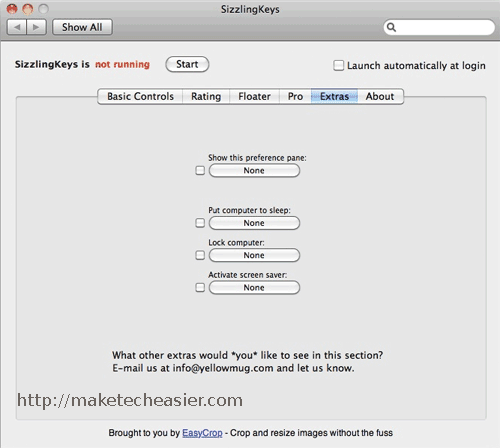The width and height of the screenshot is (500, 448).
Task: Start SizzlingKeys with the Start button
Action: [x=187, y=64]
